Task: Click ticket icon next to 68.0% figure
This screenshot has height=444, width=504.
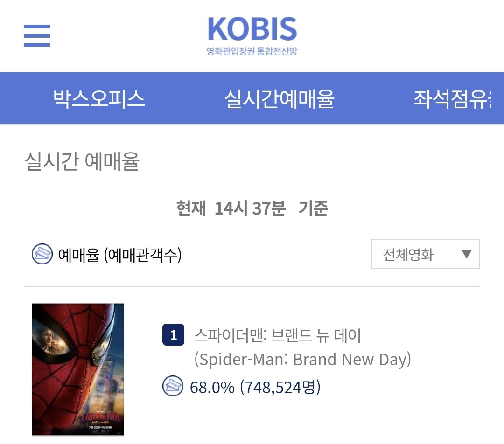Action: click(173, 386)
